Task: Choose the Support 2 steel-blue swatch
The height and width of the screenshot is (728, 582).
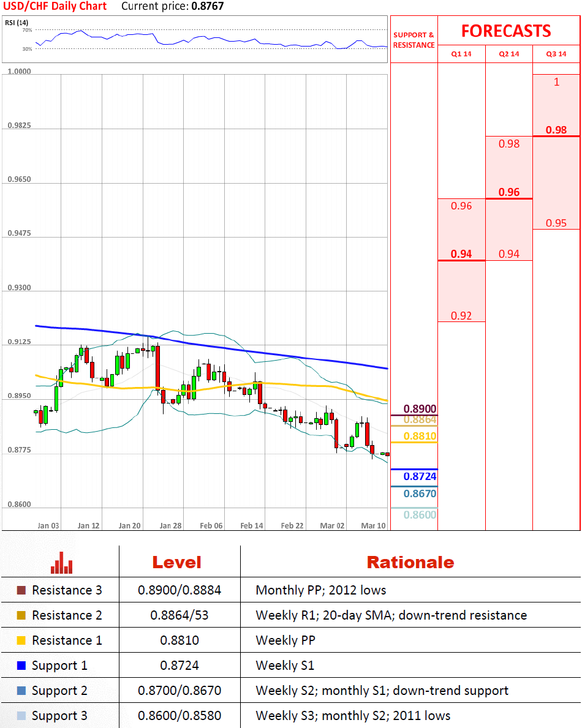Action: [x=21, y=691]
